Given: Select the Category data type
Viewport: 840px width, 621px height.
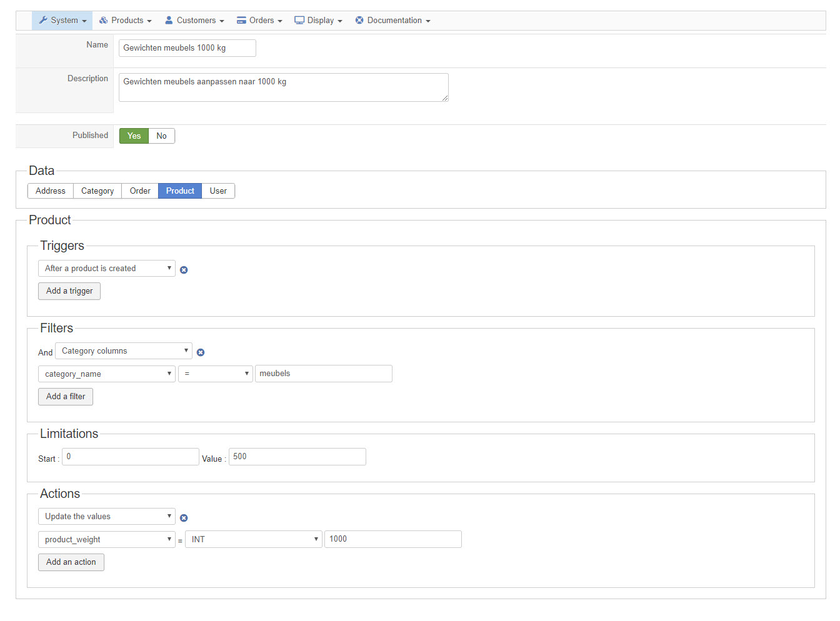Looking at the screenshot, I should pos(97,191).
